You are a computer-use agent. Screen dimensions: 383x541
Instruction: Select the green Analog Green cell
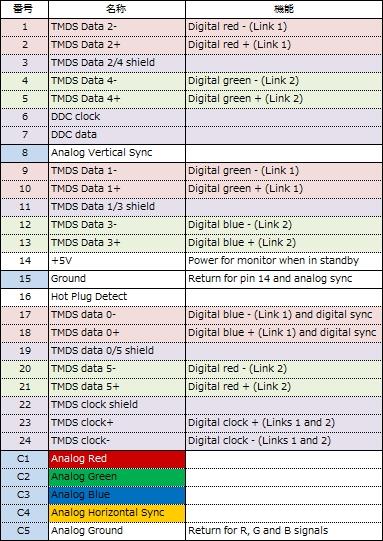tap(117, 477)
